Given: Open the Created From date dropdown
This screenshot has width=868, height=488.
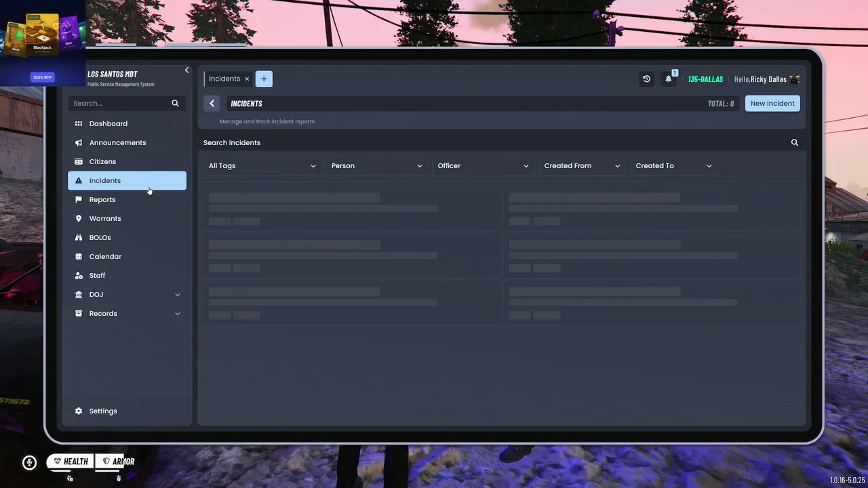Looking at the screenshot, I should (582, 165).
